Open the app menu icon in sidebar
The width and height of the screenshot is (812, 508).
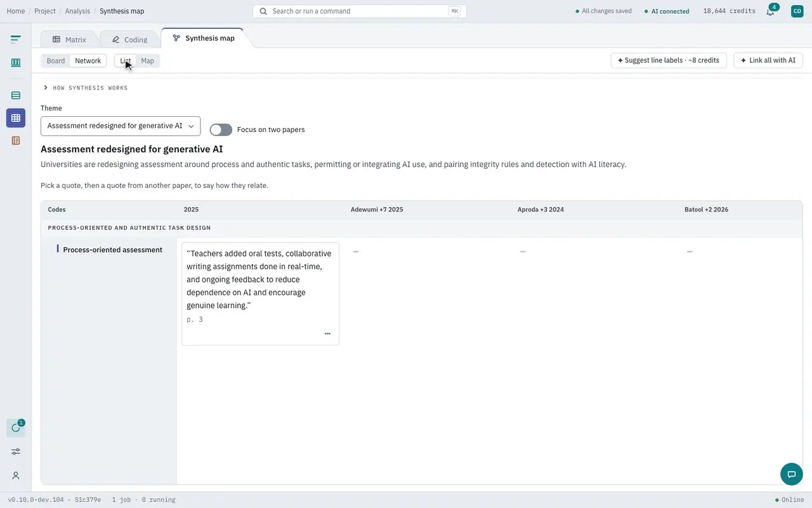click(16, 39)
